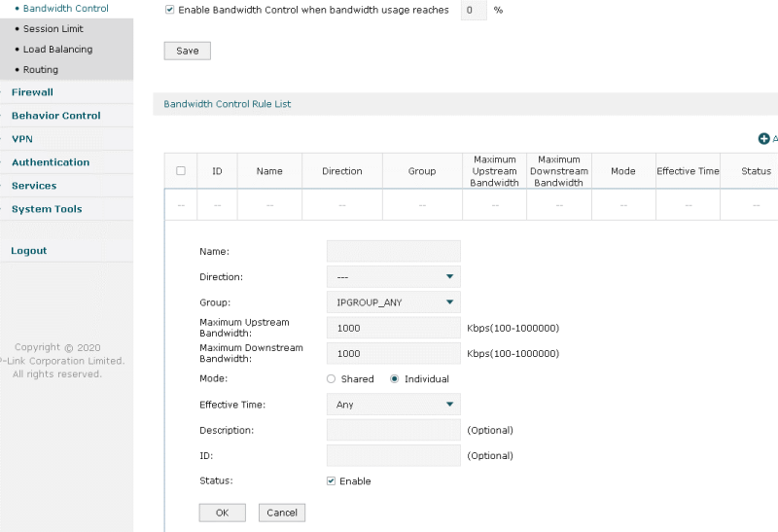Click the Logout link
Image resolution: width=778 pixels, height=532 pixels.
(29, 251)
